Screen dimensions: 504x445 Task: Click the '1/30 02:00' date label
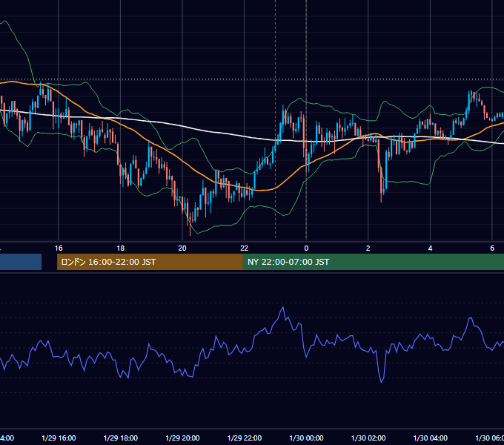(x=368, y=438)
